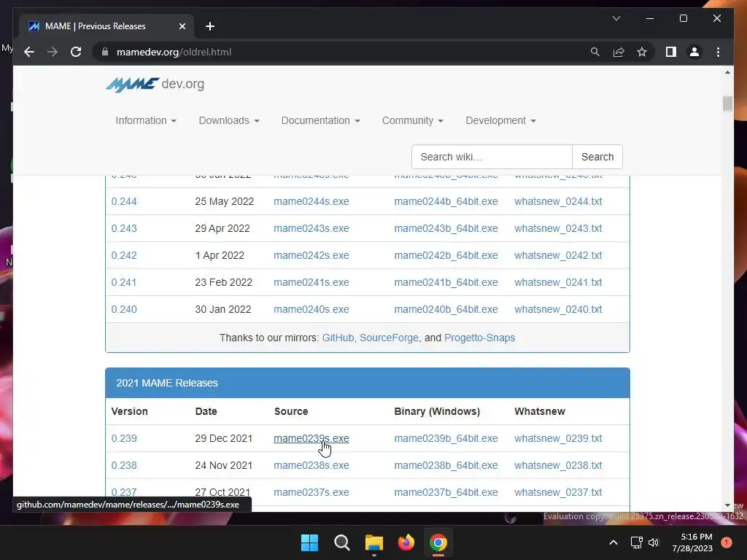Open whatsnew_0239.txt

click(x=558, y=438)
